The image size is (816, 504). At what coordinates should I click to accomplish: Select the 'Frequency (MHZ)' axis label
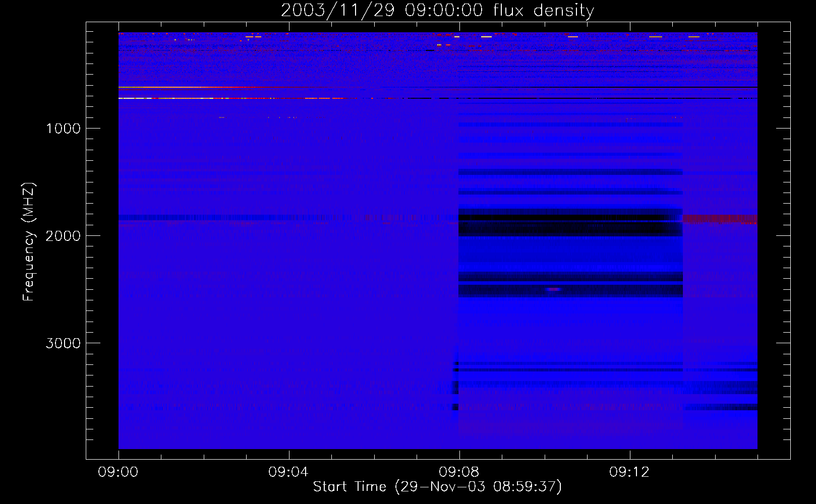pos(29,242)
